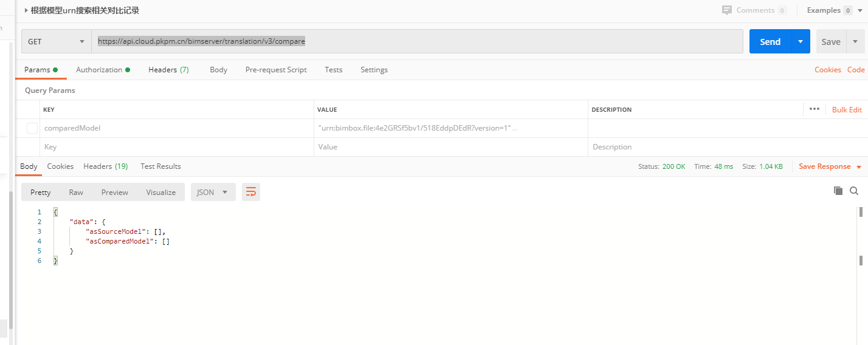
Task: Copy the response with the copy icon
Action: tap(838, 191)
